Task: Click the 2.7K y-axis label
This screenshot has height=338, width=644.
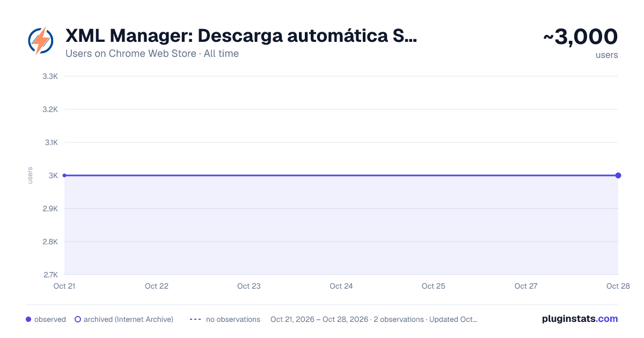Action: click(50, 275)
